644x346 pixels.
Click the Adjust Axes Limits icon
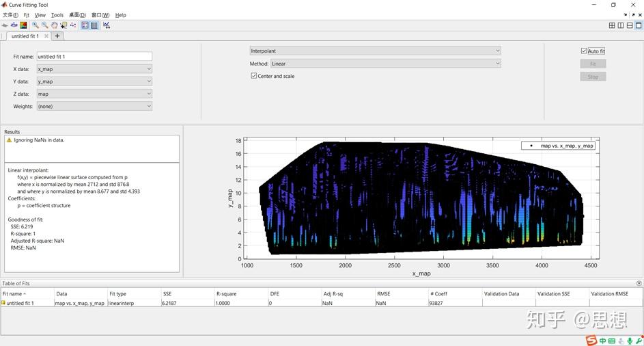pos(106,25)
